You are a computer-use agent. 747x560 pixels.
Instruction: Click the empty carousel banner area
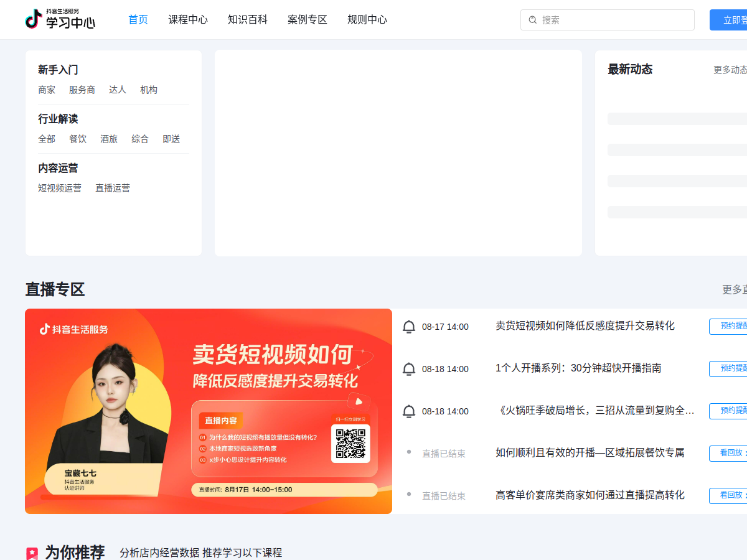(398, 153)
